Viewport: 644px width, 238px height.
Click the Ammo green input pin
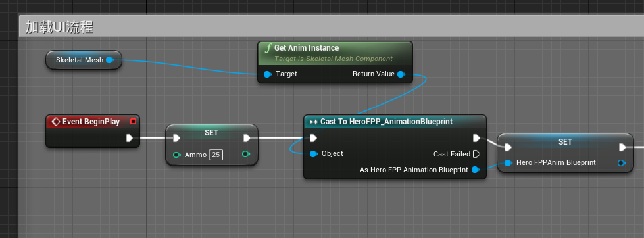(177, 155)
